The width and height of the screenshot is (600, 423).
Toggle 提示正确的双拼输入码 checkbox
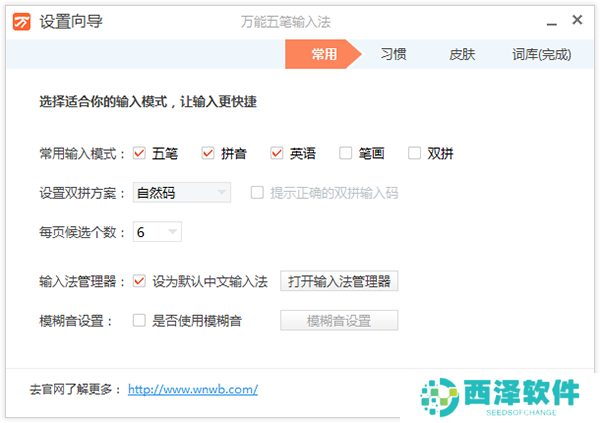coord(257,193)
